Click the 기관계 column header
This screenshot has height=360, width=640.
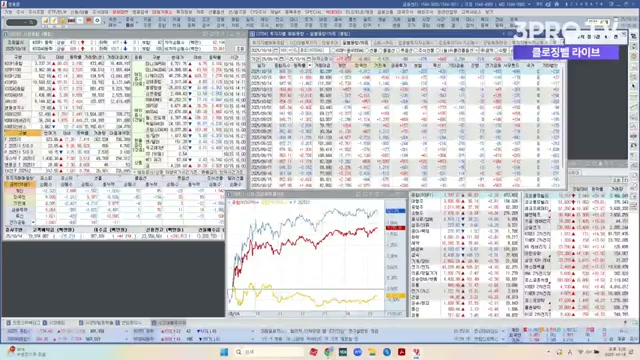pos(380,65)
